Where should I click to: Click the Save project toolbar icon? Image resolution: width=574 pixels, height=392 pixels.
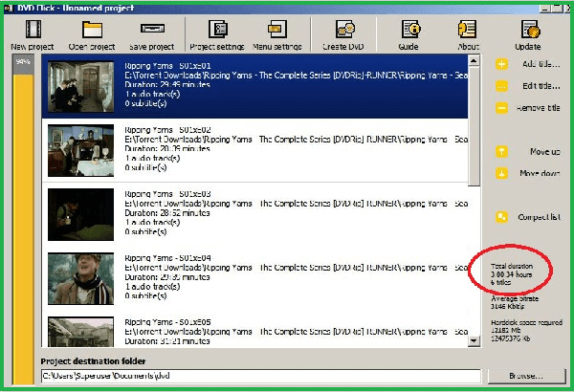(152, 29)
